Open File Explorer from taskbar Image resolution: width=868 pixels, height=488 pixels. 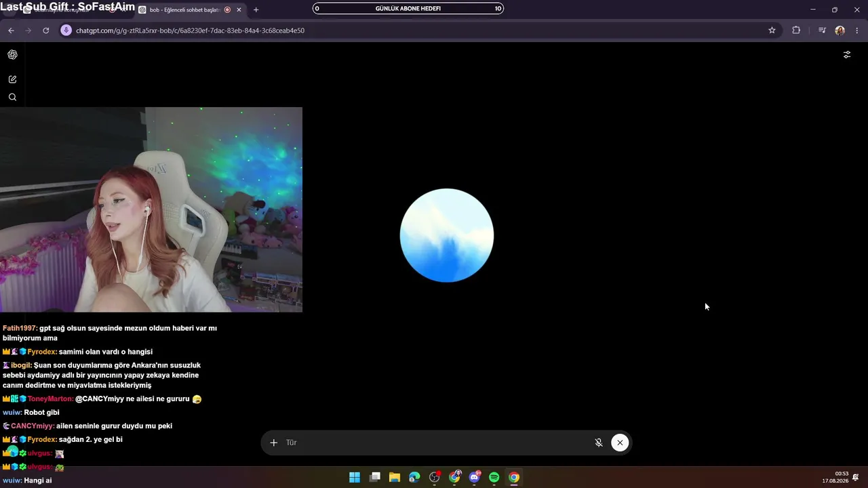click(395, 477)
